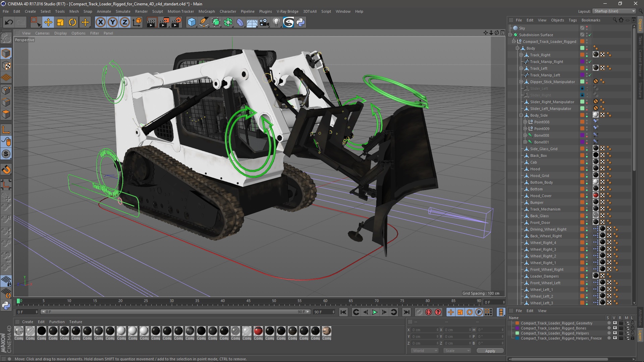Select the Scale tool in top toolbar
Viewport: 644px width, 362px height.
click(60, 22)
